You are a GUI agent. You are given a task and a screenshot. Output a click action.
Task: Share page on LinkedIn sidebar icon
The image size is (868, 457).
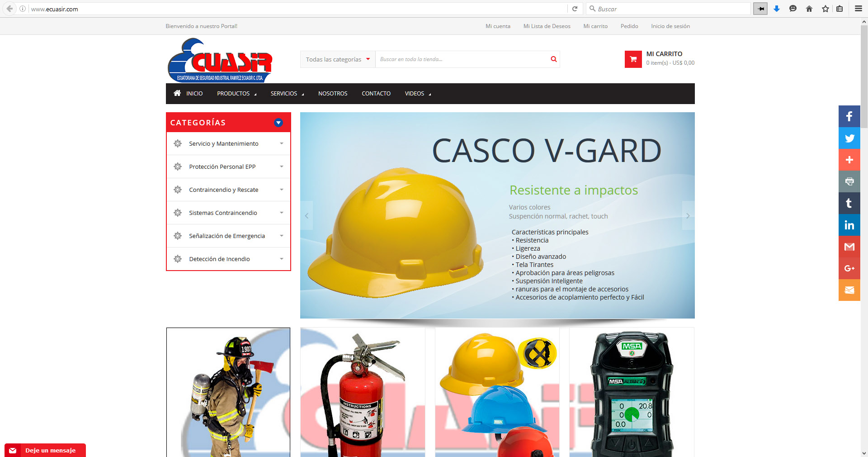(849, 225)
